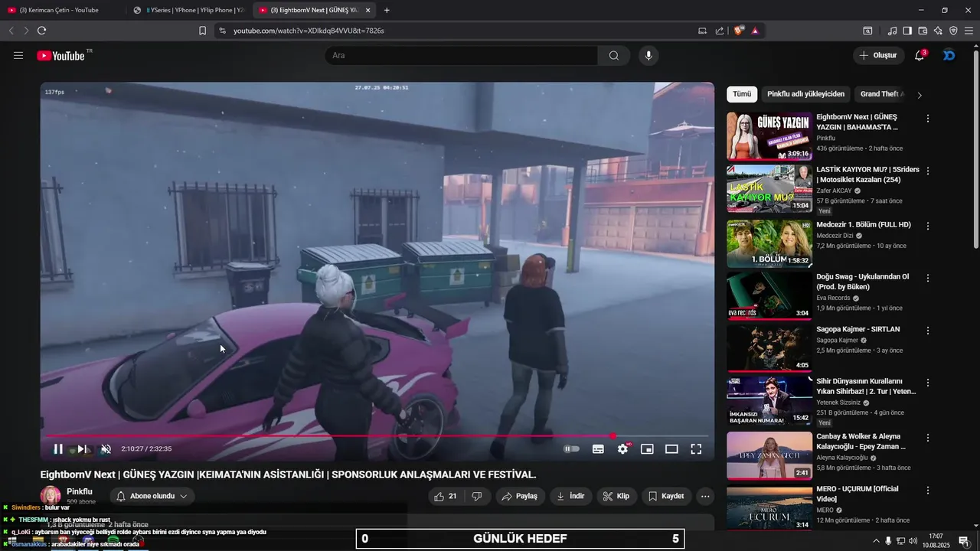Open the Medcezir 1. Bölüm thumbnail
This screenshot has height=551, width=980.
click(769, 243)
